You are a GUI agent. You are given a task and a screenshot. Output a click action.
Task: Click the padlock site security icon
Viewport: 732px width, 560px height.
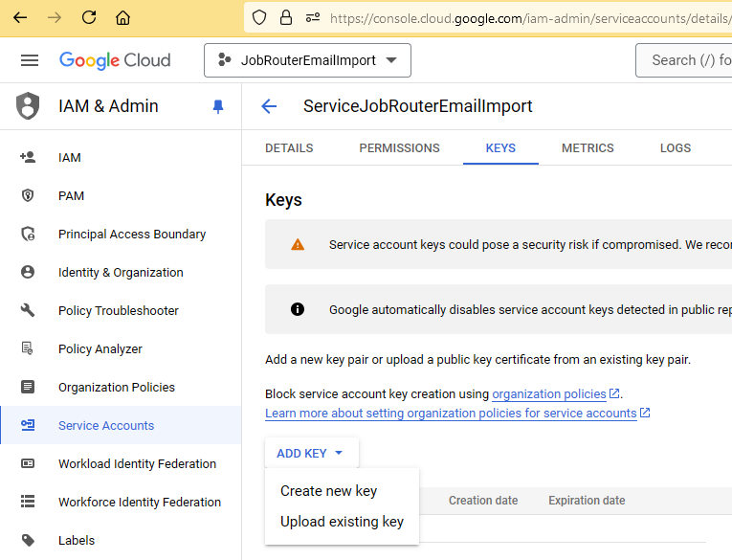click(x=286, y=18)
